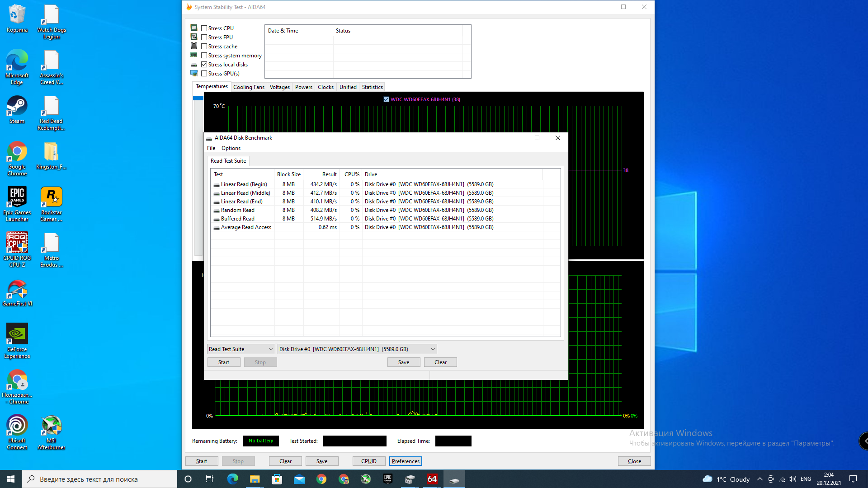Uncheck Stress local disks option
Viewport: 868px width, 488px height.
(x=204, y=65)
